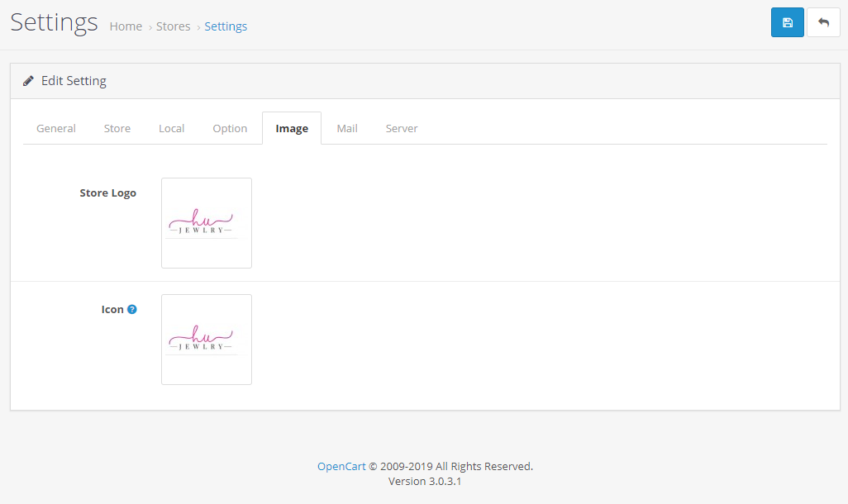Open the Server tab
The width and height of the screenshot is (848, 504).
click(x=402, y=128)
